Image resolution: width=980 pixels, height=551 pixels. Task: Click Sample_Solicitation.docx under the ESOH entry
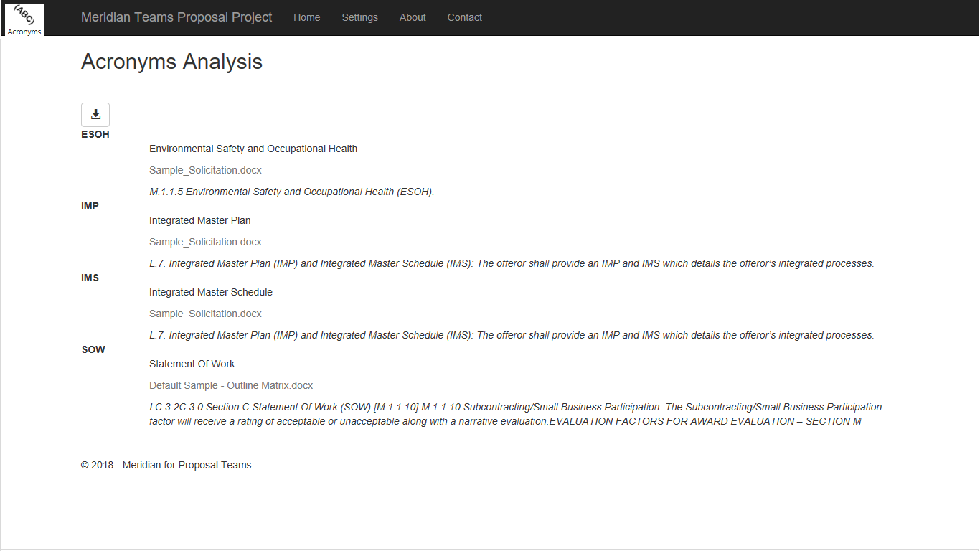(x=205, y=170)
